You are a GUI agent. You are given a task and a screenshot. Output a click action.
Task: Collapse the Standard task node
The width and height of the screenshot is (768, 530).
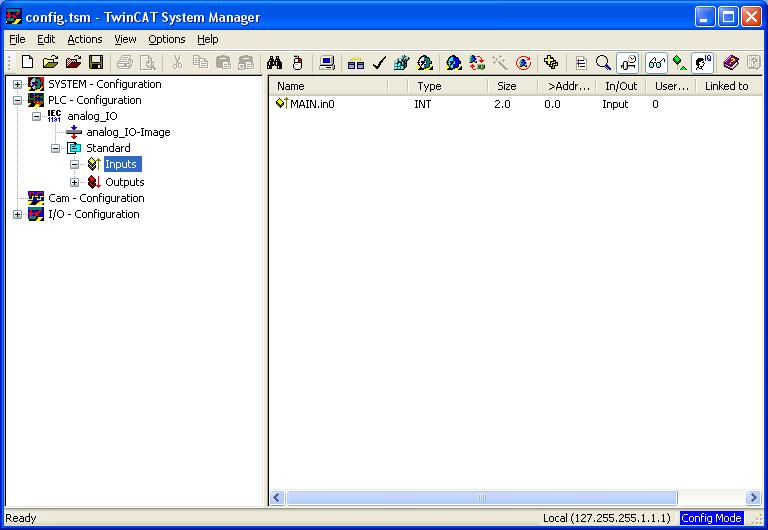click(56, 148)
